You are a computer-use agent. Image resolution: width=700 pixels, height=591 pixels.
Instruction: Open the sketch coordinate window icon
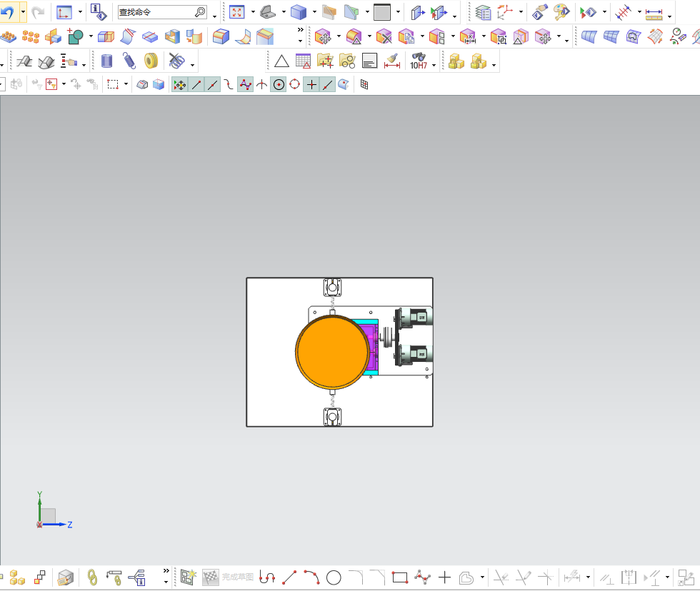click(x=64, y=12)
